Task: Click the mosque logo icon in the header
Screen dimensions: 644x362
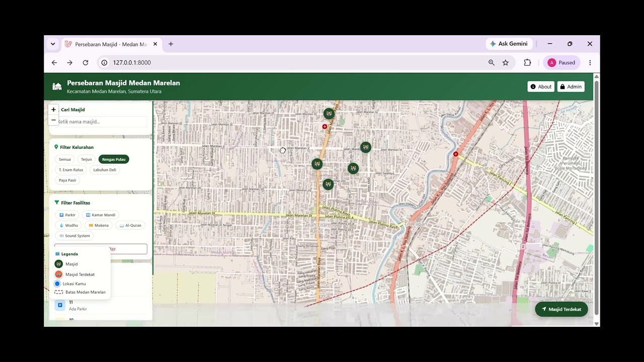Action: (57, 86)
